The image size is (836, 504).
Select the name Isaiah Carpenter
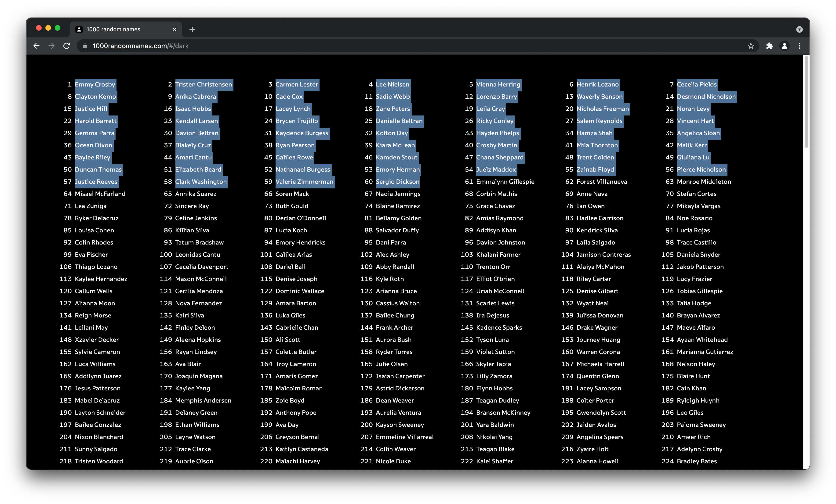(x=400, y=376)
